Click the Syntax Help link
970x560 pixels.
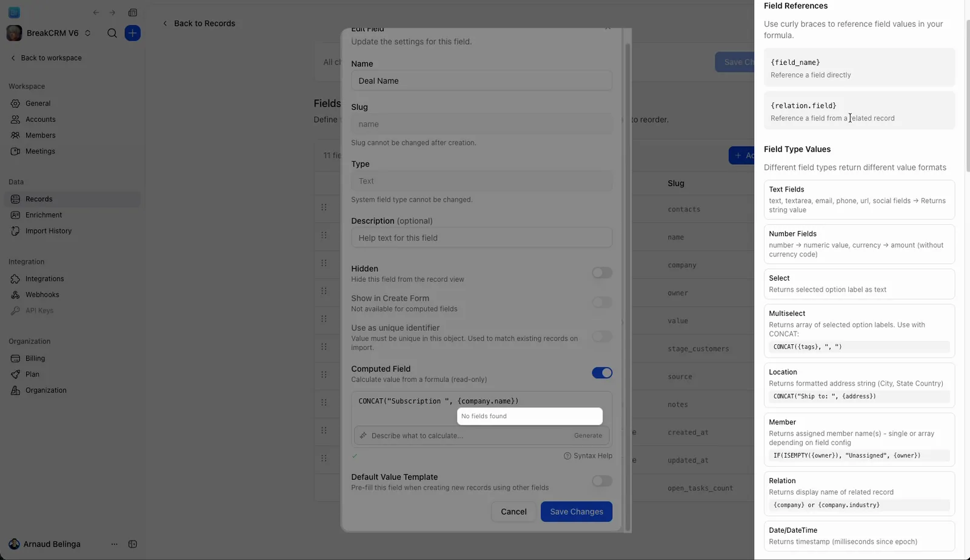click(588, 456)
